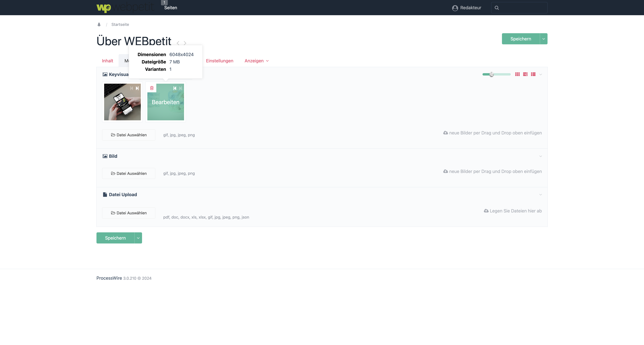Switch Keyvisual to proportional list view
Image resolution: width=644 pixels, height=345 pixels.
tap(525, 74)
